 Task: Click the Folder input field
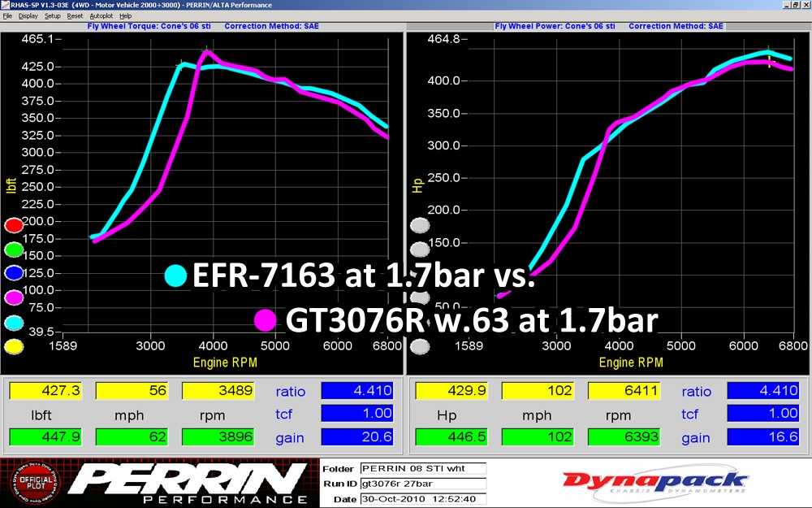[423, 469]
